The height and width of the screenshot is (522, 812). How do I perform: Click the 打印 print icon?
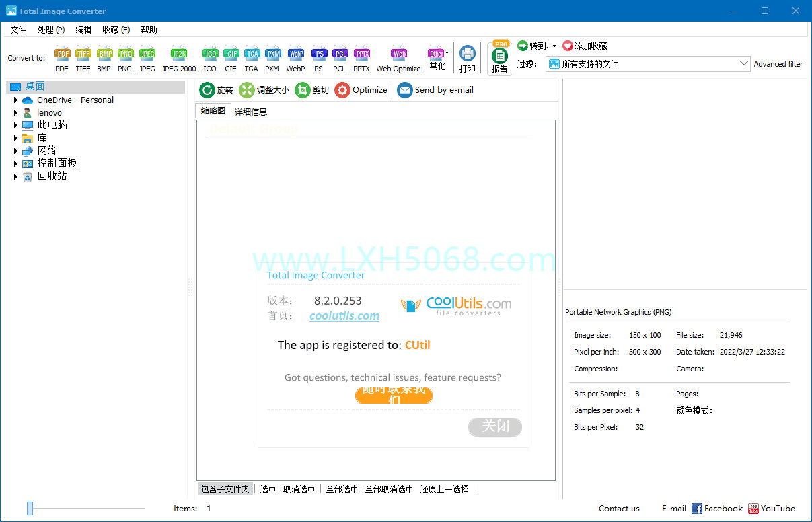pos(468,59)
